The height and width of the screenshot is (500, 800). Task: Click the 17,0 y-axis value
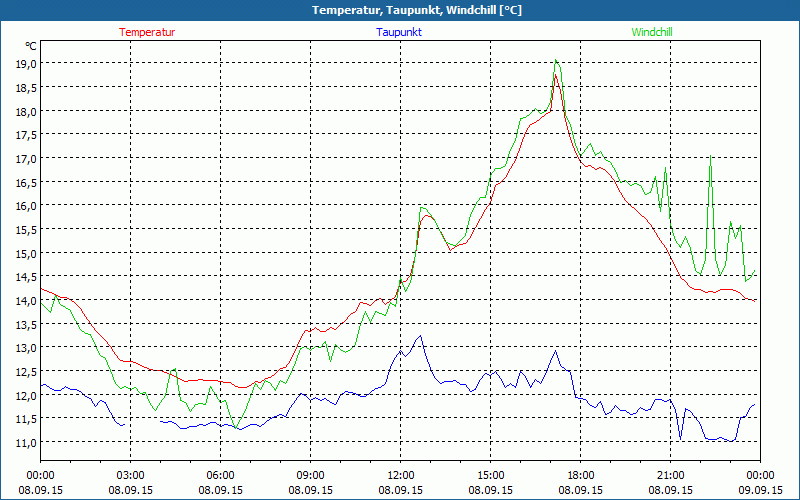(26, 159)
